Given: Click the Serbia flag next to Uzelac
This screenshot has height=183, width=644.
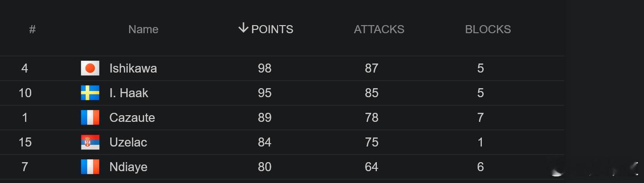Looking at the screenshot, I should (x=90, y=142).
